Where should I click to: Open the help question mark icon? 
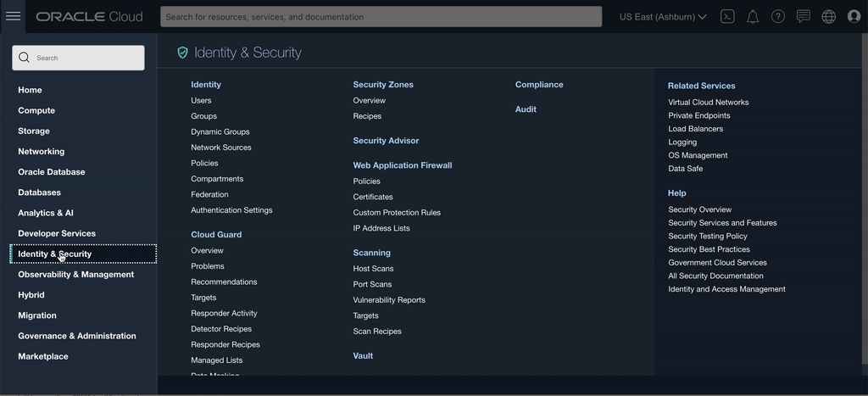(x=778, y=17)
